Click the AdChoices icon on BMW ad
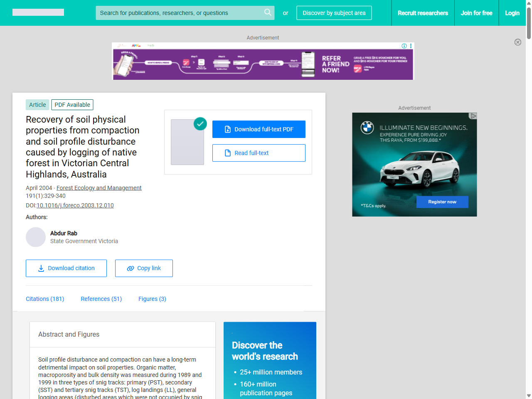The width and height of the screenshot is (532, 399). click(x=473, y=116)
